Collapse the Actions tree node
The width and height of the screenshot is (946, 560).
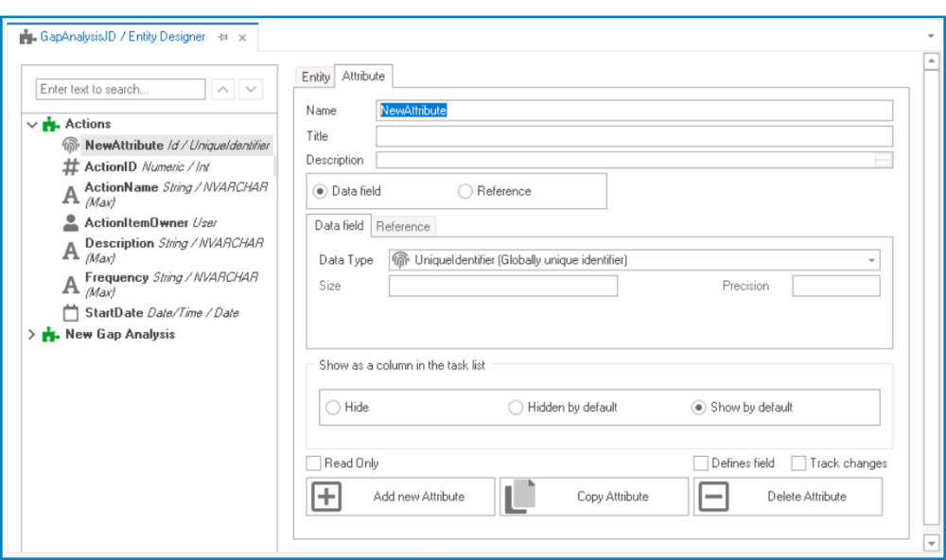(32, 124)
